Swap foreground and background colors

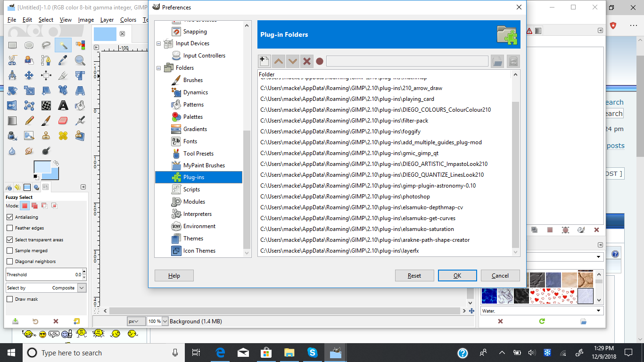tap(56, 163)
